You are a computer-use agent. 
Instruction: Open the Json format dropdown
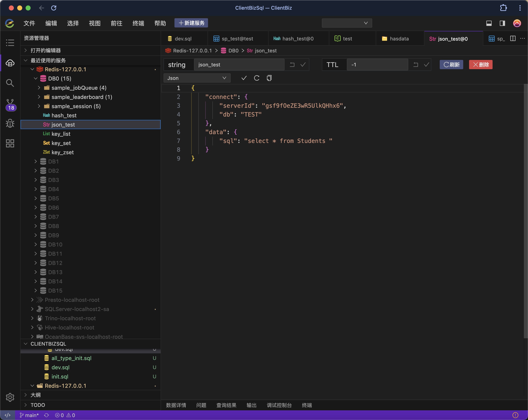(197, 78)
